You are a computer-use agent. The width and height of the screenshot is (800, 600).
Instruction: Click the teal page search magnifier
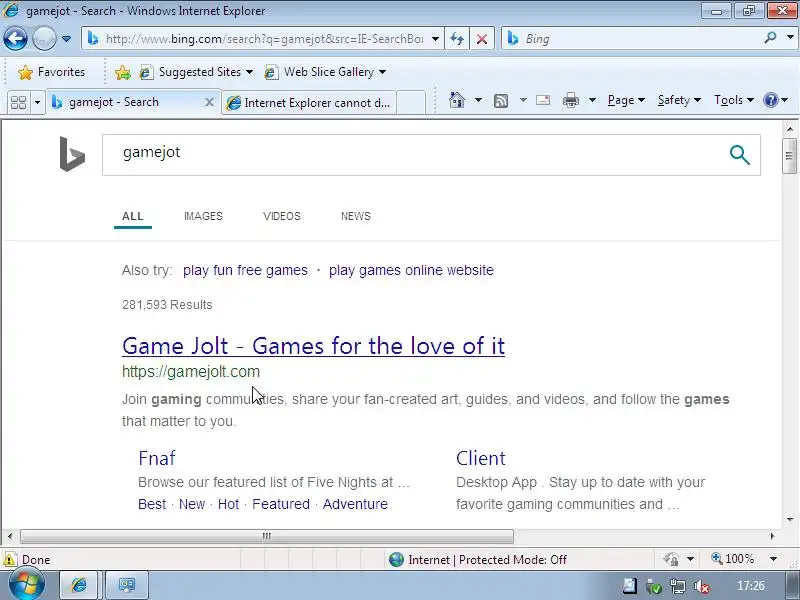click(x=739, y=155)
